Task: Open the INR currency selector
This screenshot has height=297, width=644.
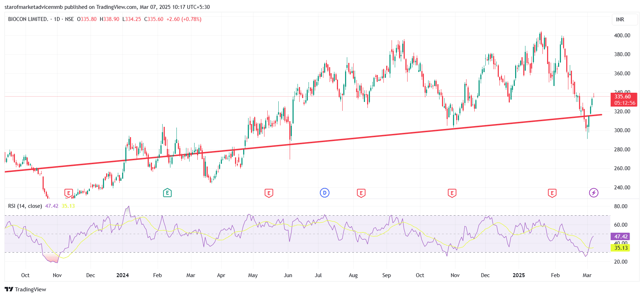Action: tap(624, 20)
